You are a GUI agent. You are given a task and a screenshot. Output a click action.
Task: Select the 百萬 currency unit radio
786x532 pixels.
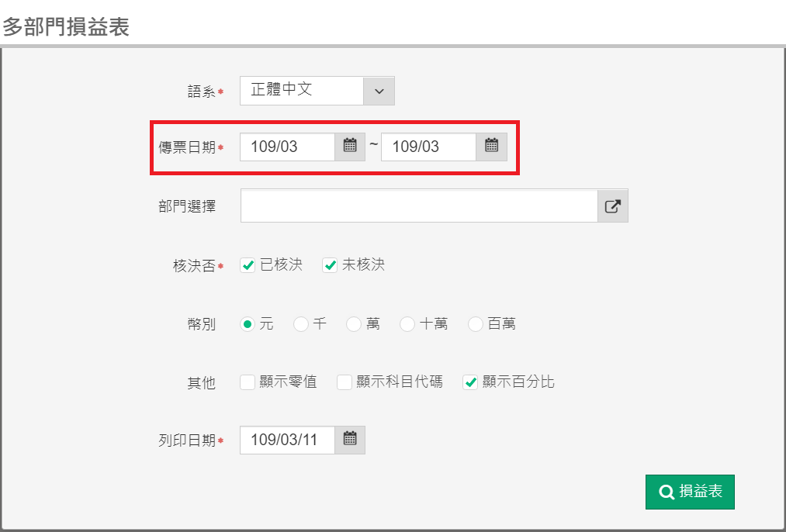click(475, 324)
